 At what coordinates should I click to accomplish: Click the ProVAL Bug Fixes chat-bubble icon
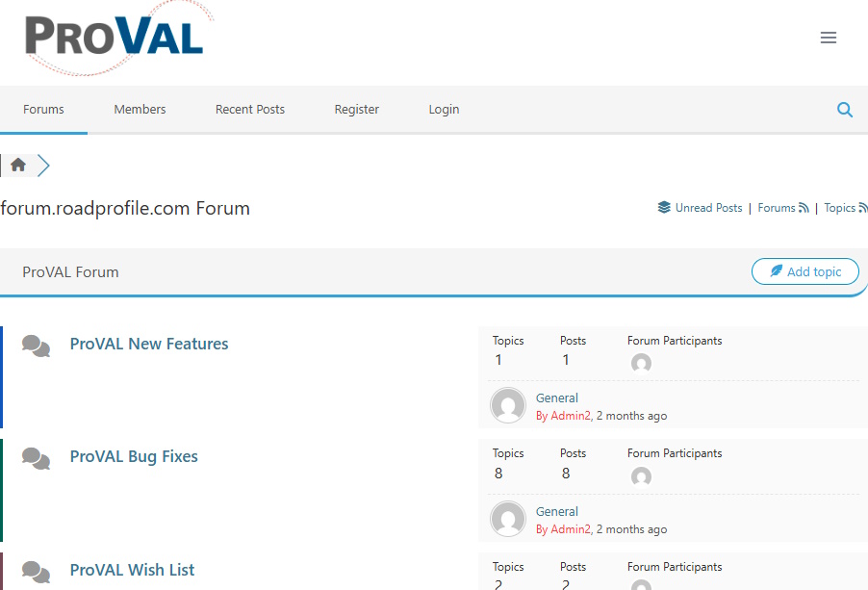[36, 459]
